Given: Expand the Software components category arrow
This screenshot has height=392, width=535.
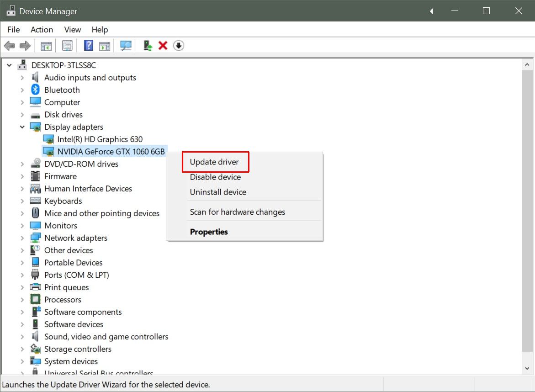Looking at the screenshot, I should (x=22, y=312).
